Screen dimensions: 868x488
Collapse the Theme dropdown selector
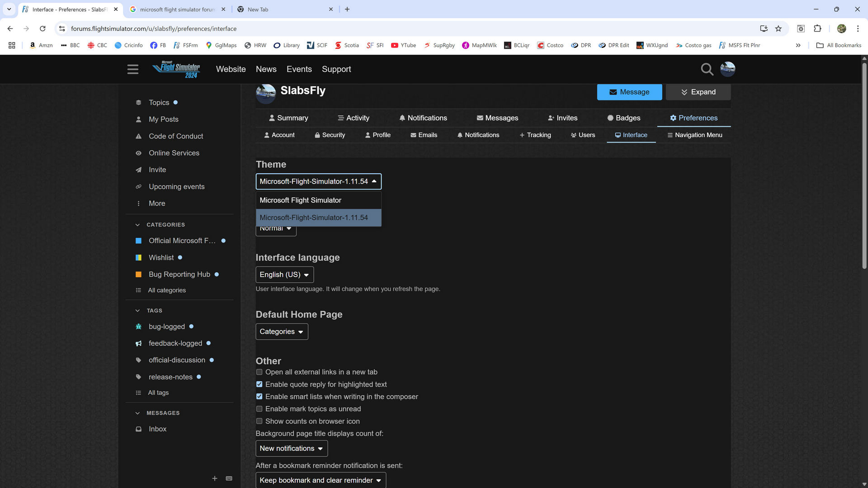(x=318, y=181)
